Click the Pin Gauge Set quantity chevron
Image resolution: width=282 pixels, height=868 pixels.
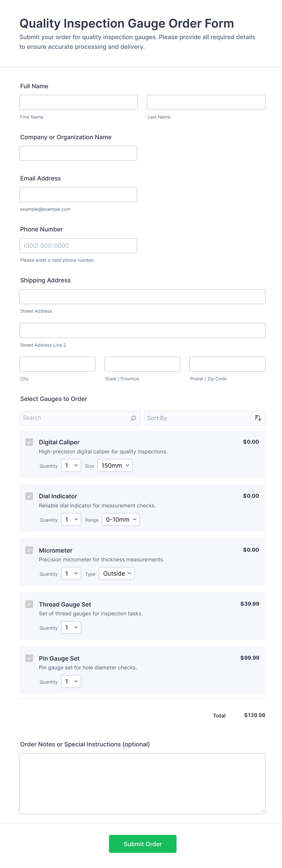[76, 681]
